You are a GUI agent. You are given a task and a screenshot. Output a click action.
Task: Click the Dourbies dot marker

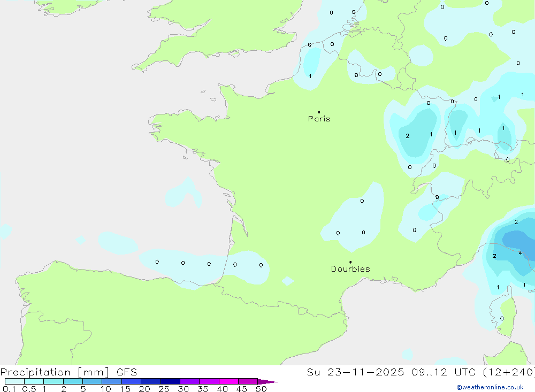[350, 262]
